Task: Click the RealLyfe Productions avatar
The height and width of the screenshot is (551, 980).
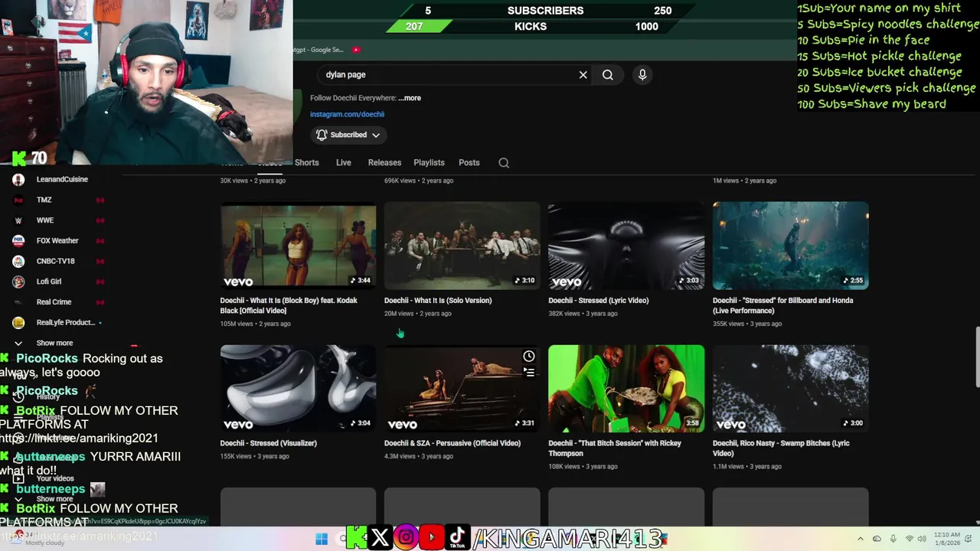Action: (18, 322)
